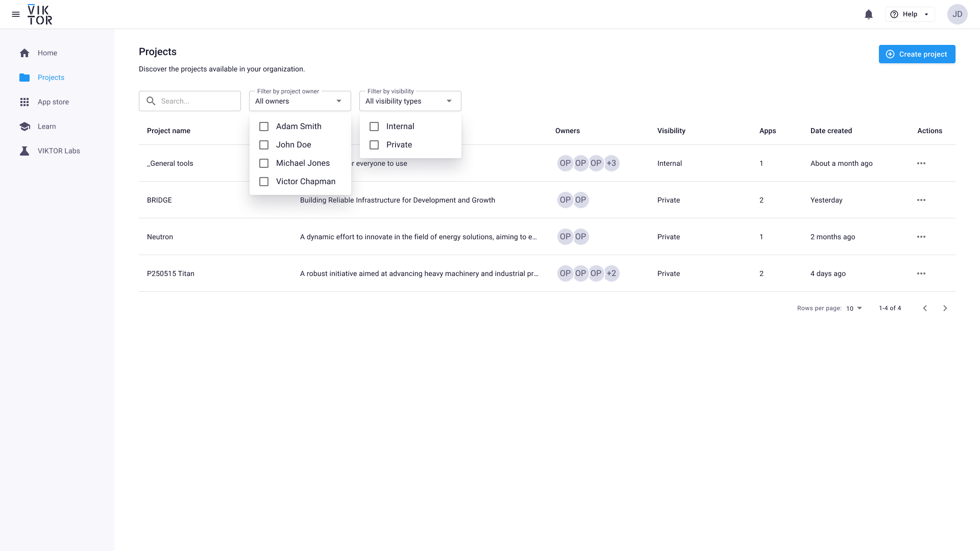The image size is (980, 551).
Task: Click the notification bell icon
Action: point(869,14)
